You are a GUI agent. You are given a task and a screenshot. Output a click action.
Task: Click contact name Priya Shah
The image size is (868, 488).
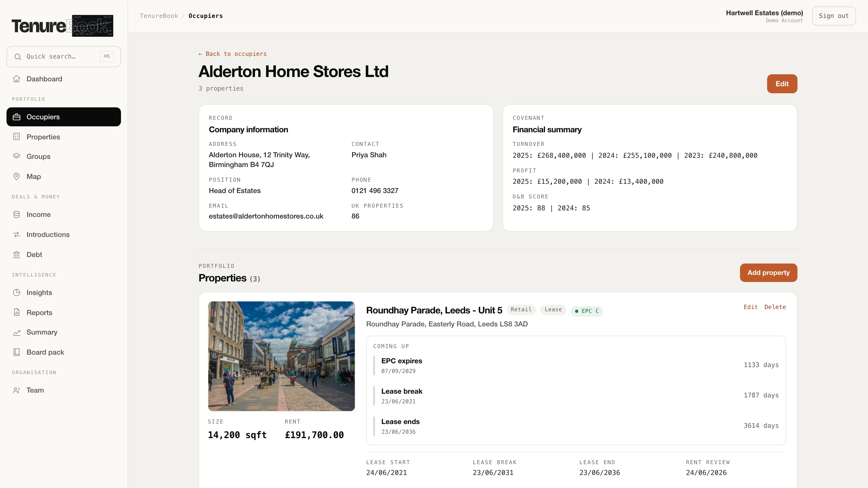coord(369,155)
